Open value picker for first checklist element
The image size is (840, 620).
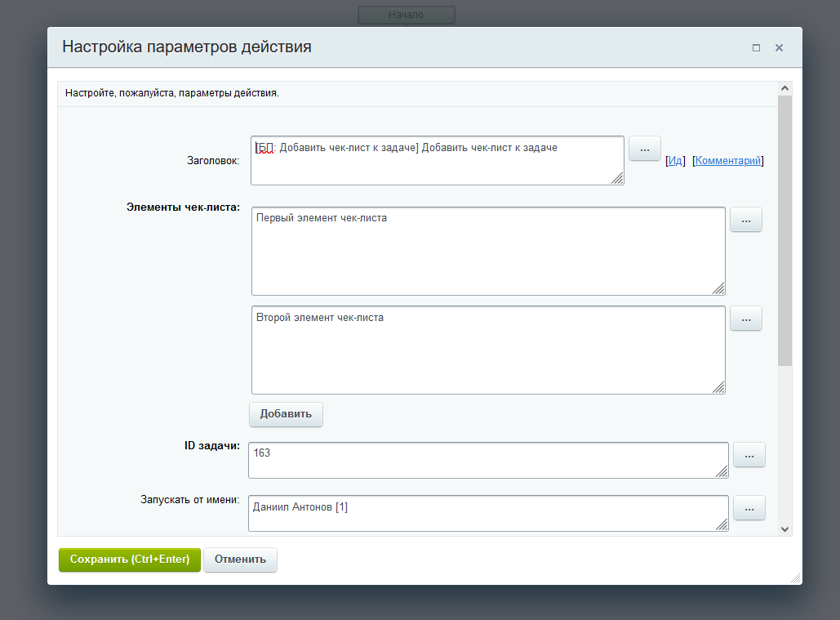tap(745, 220)
